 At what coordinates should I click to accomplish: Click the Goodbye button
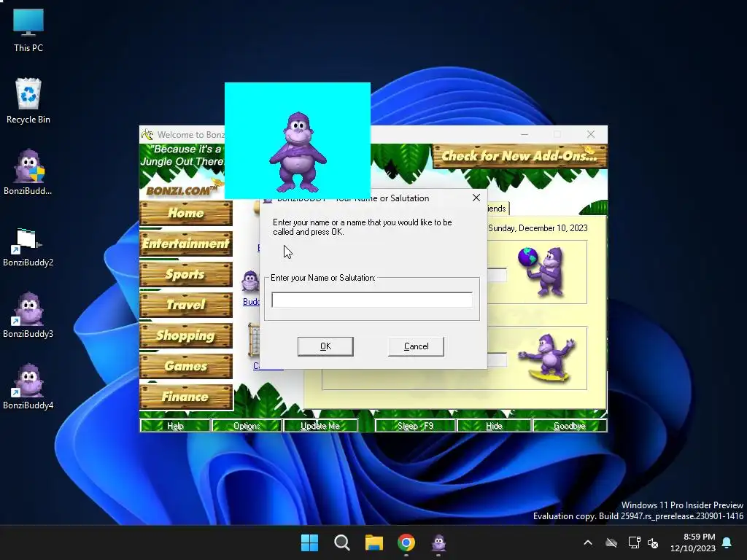pos(569,426)
